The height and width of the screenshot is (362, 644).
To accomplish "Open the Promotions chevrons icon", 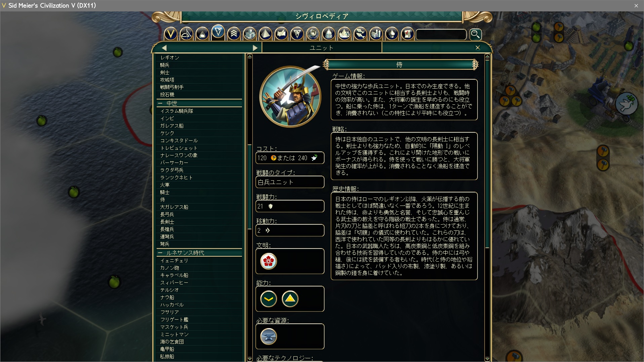I will 234,34.
